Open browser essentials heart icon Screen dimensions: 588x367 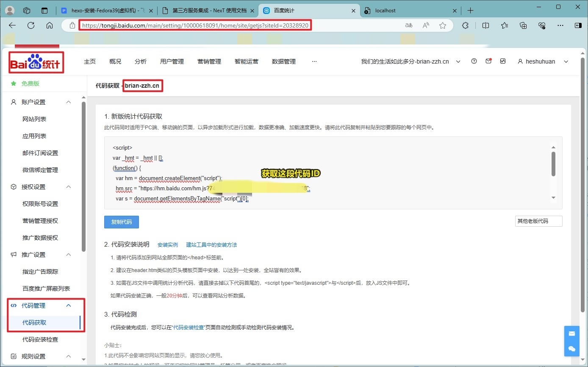pos(542,25)
